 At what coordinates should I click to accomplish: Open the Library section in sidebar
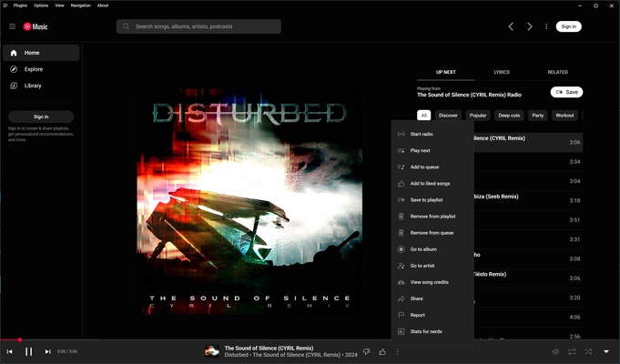click(41, 86)
